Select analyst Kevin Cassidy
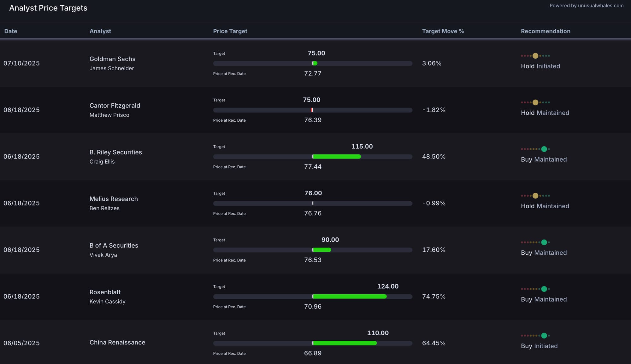 pos(107,302)
